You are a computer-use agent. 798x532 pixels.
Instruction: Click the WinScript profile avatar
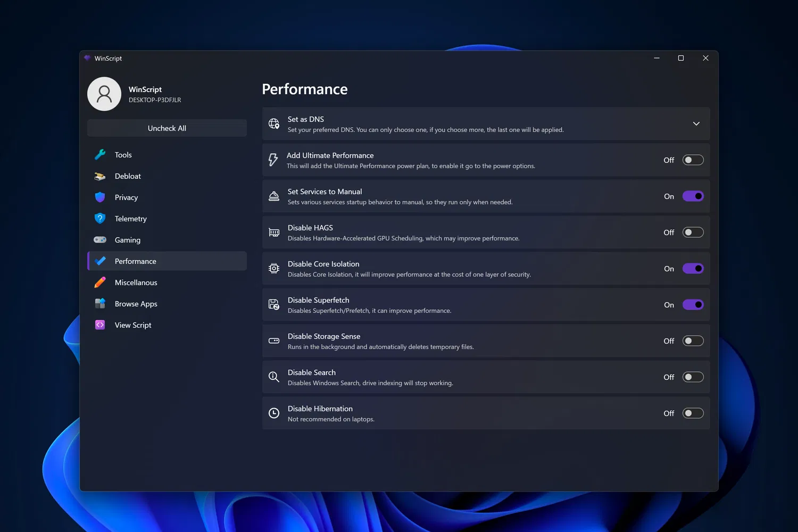tap(104, 94)
